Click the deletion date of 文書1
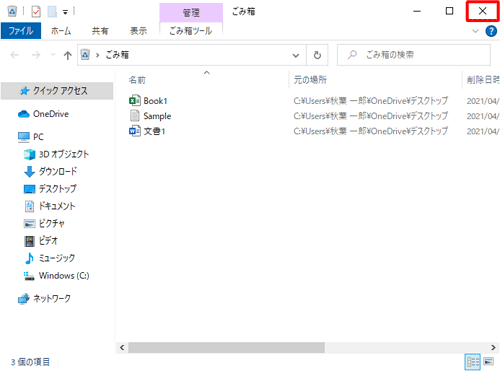The image size is (500, 371). point(483,131)
